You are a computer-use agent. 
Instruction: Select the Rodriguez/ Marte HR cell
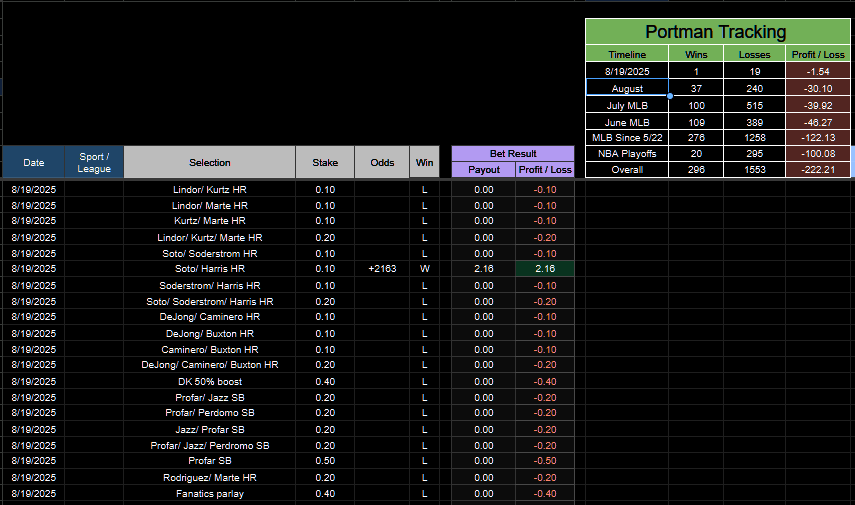pyautogui.click(x=209, y=477)
